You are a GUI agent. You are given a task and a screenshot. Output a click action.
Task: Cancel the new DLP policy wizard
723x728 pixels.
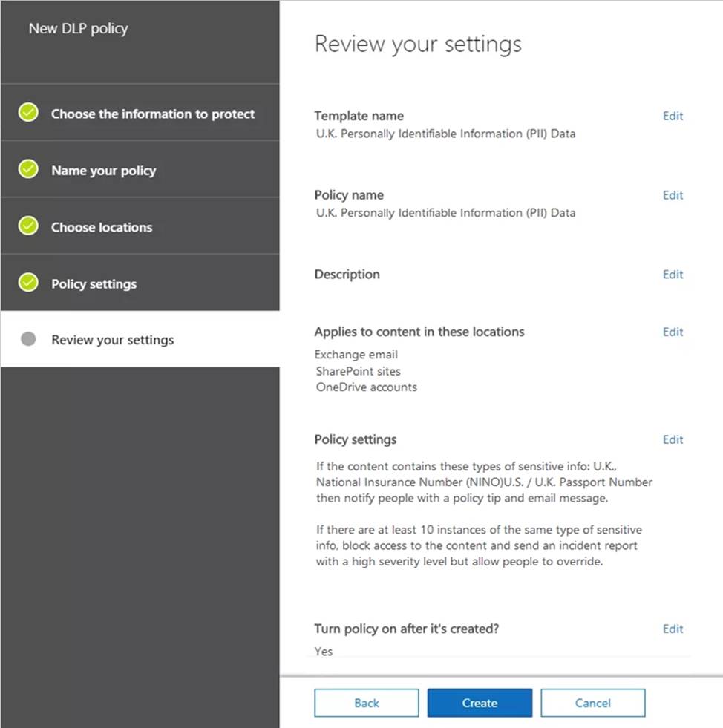[592, 703]
